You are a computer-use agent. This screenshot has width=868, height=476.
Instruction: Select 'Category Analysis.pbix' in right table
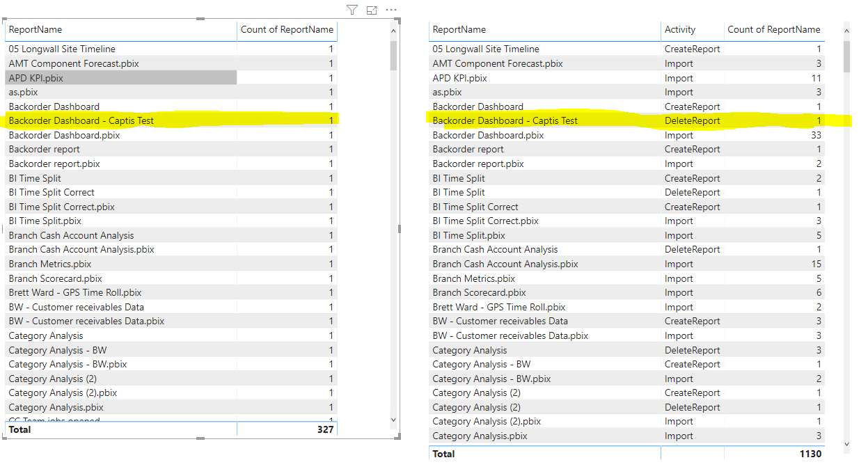click(480, 436)
